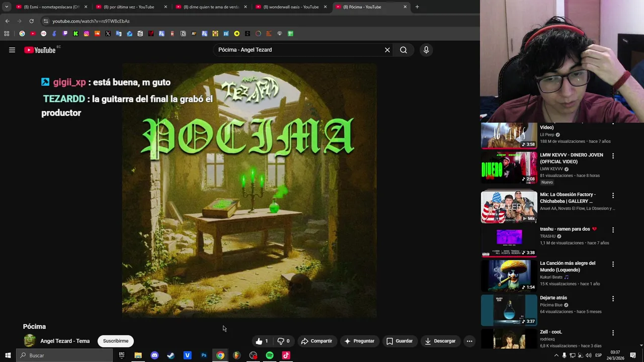Open 'Mix: La Obsesión Factory' playlist thumbnail
This screenshot has height=362, width=644.
(x=509, y=207)
